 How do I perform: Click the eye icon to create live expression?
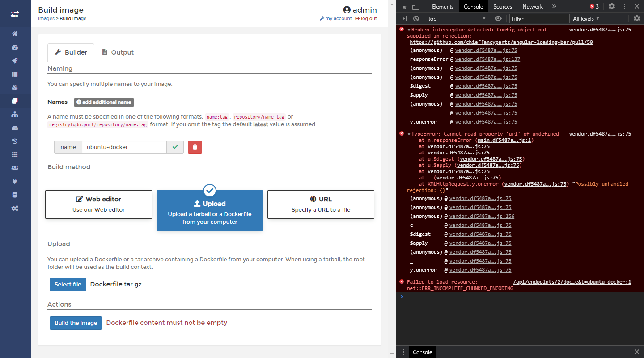[x=498, y=18]
